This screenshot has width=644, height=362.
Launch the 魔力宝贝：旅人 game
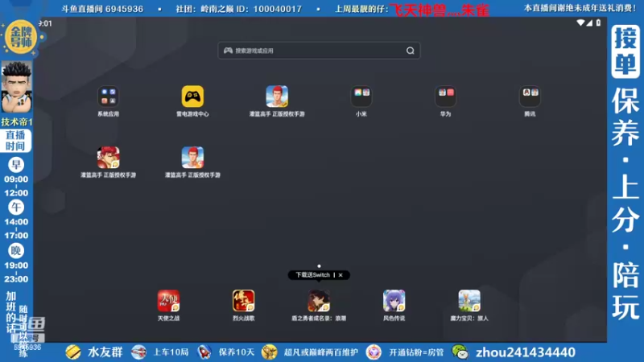click(469, 301)
